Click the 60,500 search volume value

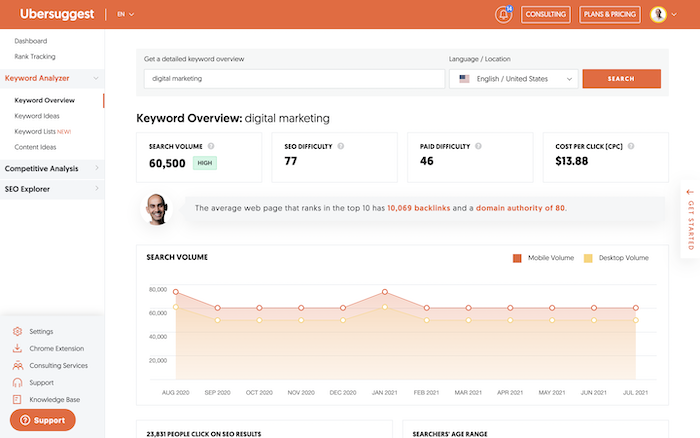click(167, 163)
